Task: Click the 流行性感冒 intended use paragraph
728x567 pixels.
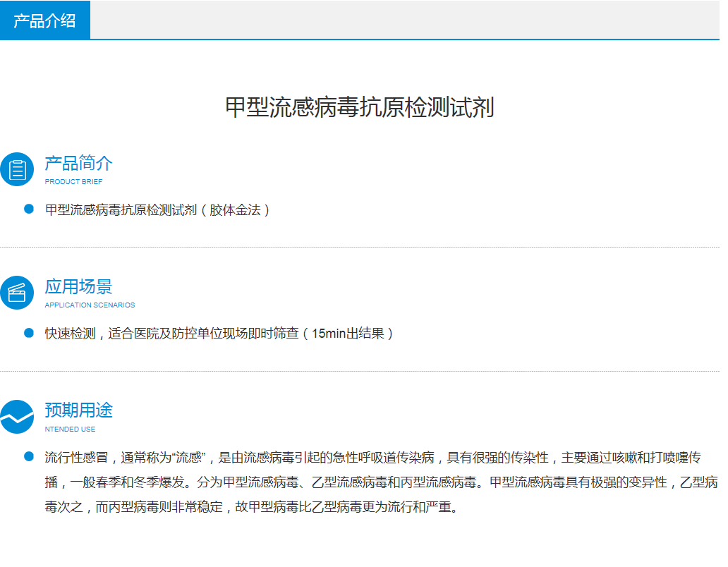Action: coord(372,482)
